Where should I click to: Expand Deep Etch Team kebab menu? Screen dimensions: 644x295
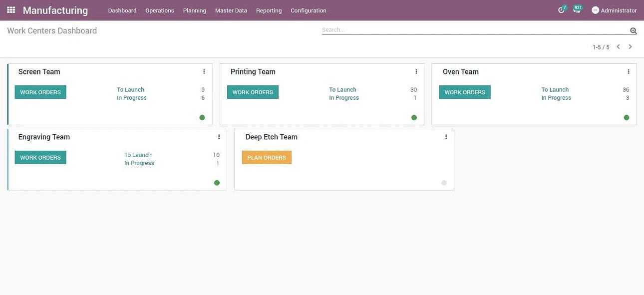446,137
